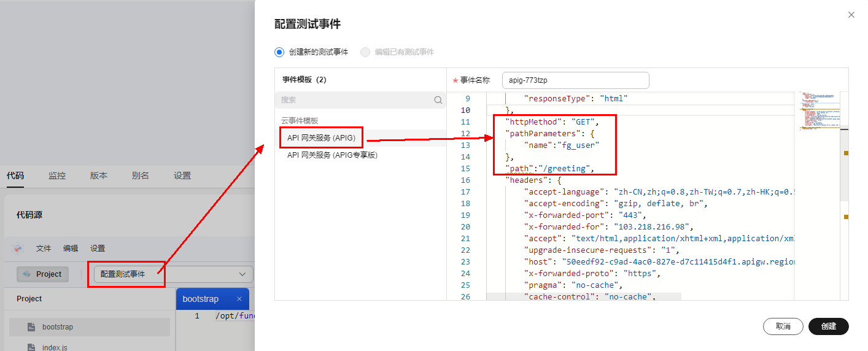The width and height of the screenshot is (868, 351).
Task: Open the 编辑 edit menu
Action: [71, 249]
